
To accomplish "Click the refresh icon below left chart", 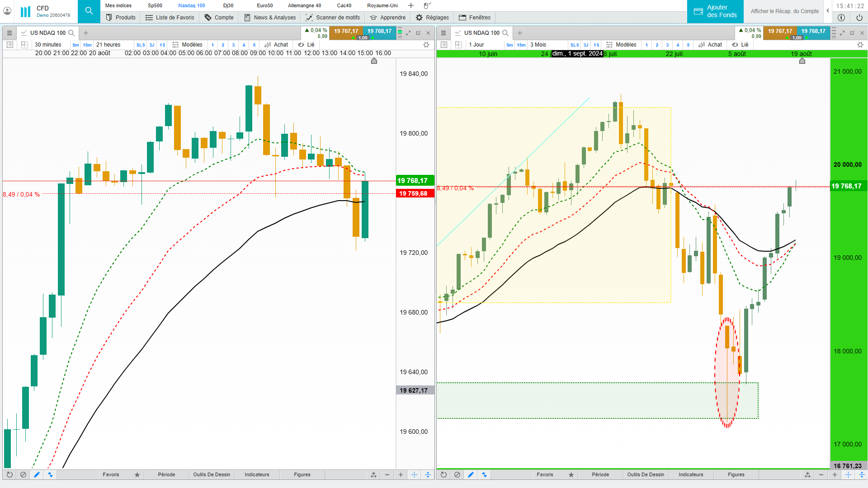I will click(x=9, y=475).
